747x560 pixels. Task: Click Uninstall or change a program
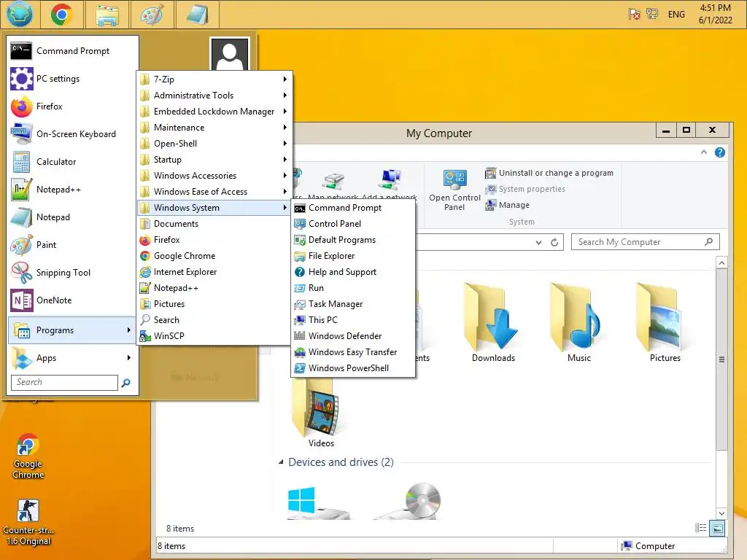[x=549, y=173]
